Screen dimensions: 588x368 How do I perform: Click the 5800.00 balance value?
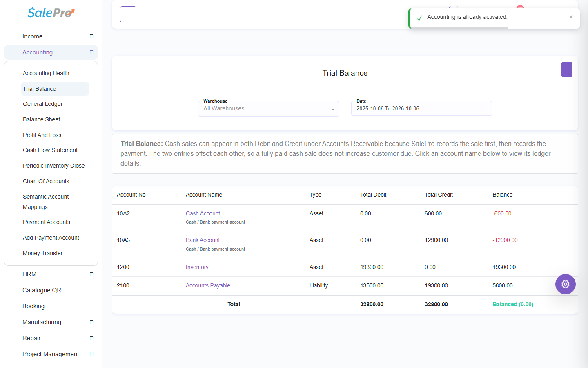coord(503,285)
